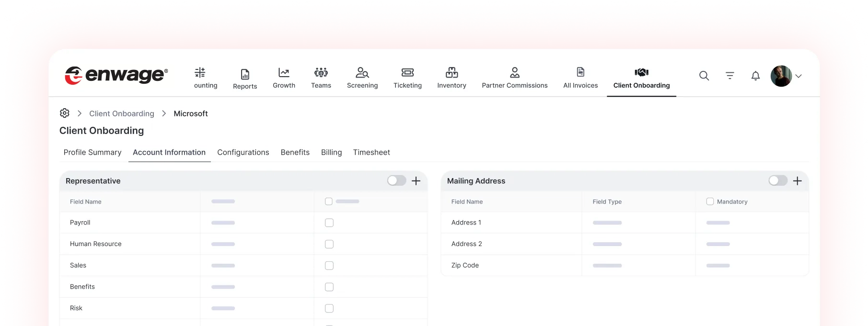Viewport: 868px width, 326px height.
Task: Open the Teams menu label
Action: point(321,85)
